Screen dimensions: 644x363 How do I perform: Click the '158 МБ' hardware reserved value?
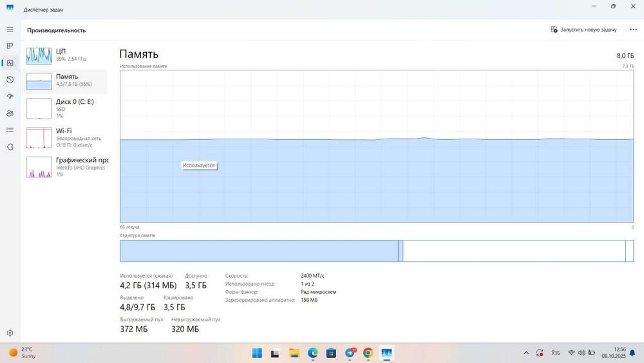click(x=309, y=300)
